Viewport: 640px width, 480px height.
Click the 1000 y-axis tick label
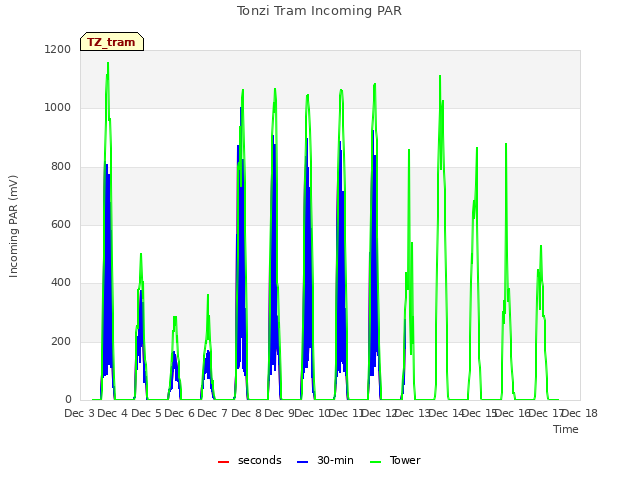58,108
